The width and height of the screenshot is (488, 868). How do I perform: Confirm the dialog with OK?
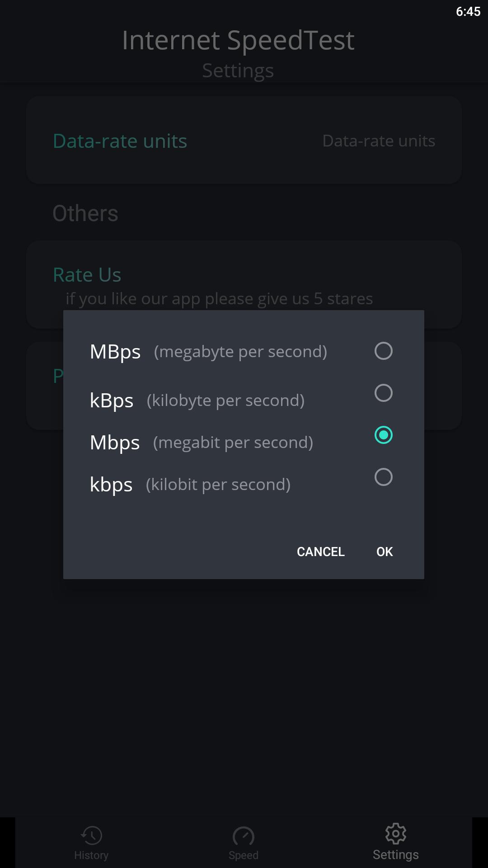click(x=385, y=552)
